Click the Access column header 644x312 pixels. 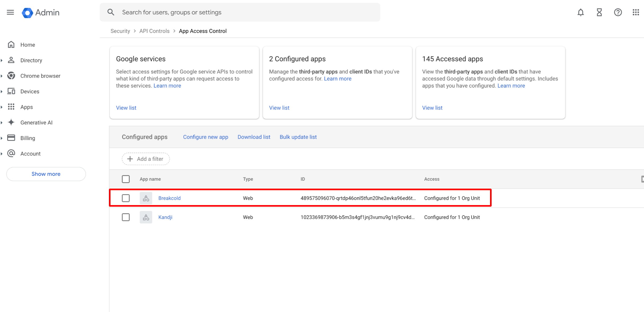(x=431, y=179)
